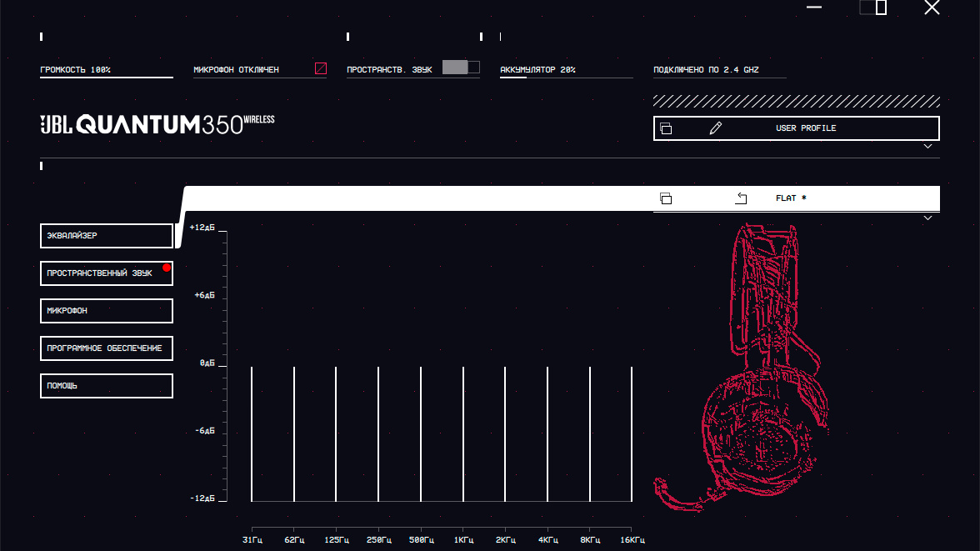Screen dimensions: 980x551
Task: Expand the FLAT equalizer preset chevron
Action: pos(927,218)
